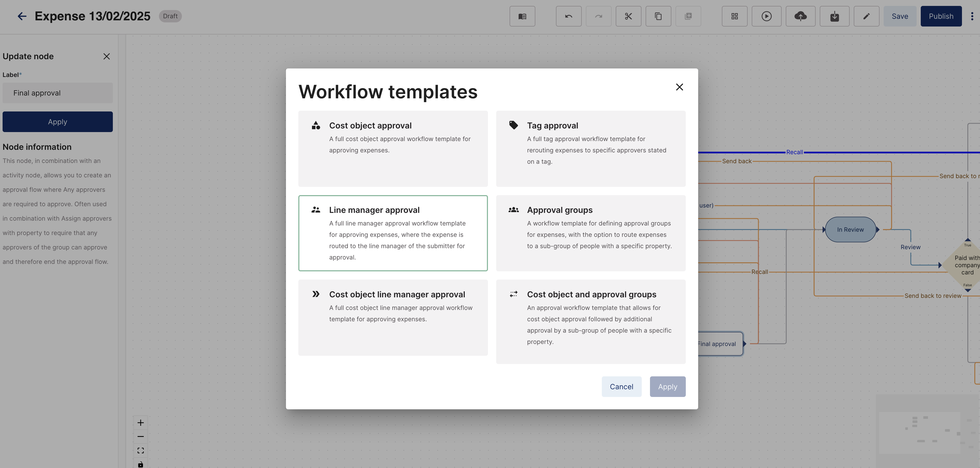Click the workflow minimap overview
This screenshot has height=468, width=980.
pyautogui.click(x=927, y=431)
